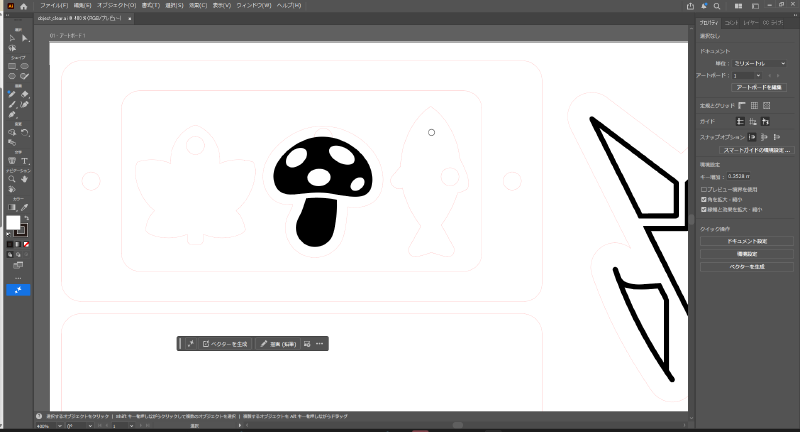Select the Direct Selection (white arrow) tool
This screenshot has width=800, height=432.
pyautogui.click(x=24, y=38)
